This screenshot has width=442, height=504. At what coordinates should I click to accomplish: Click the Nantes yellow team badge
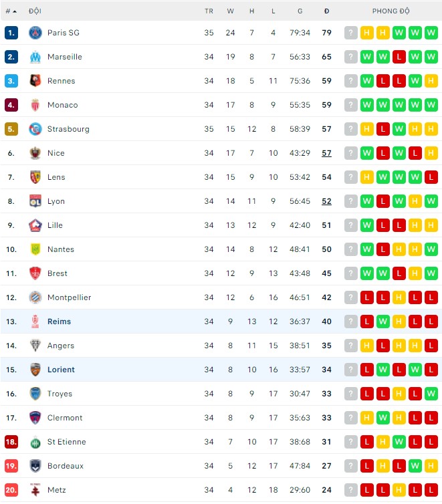click(35, 249)
